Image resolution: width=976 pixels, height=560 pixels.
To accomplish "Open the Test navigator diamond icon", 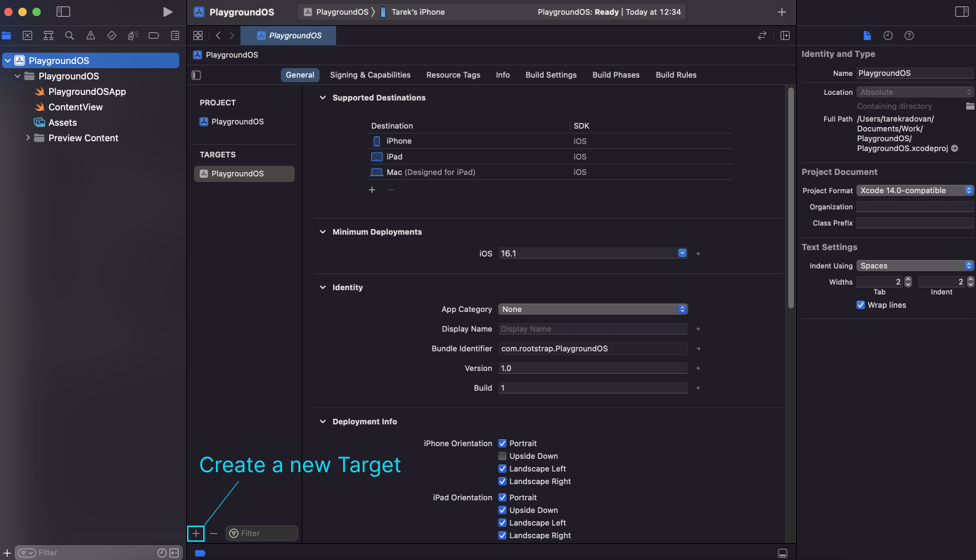I will [x=112, y=35].
